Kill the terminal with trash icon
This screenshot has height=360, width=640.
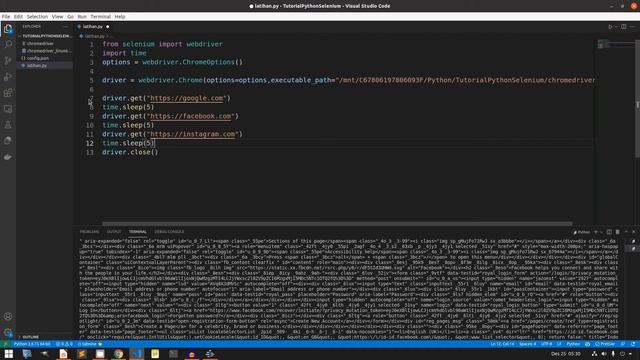point(618,232)
